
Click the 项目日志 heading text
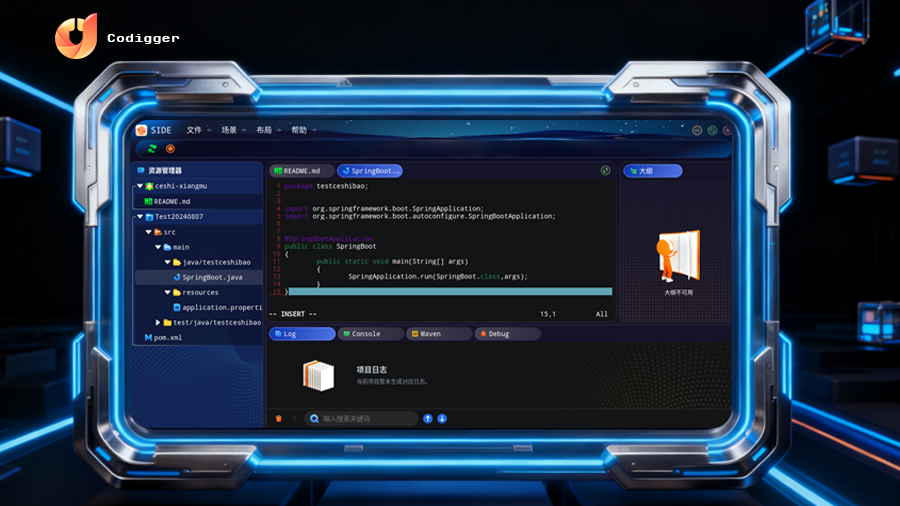(x=371, y=369)
